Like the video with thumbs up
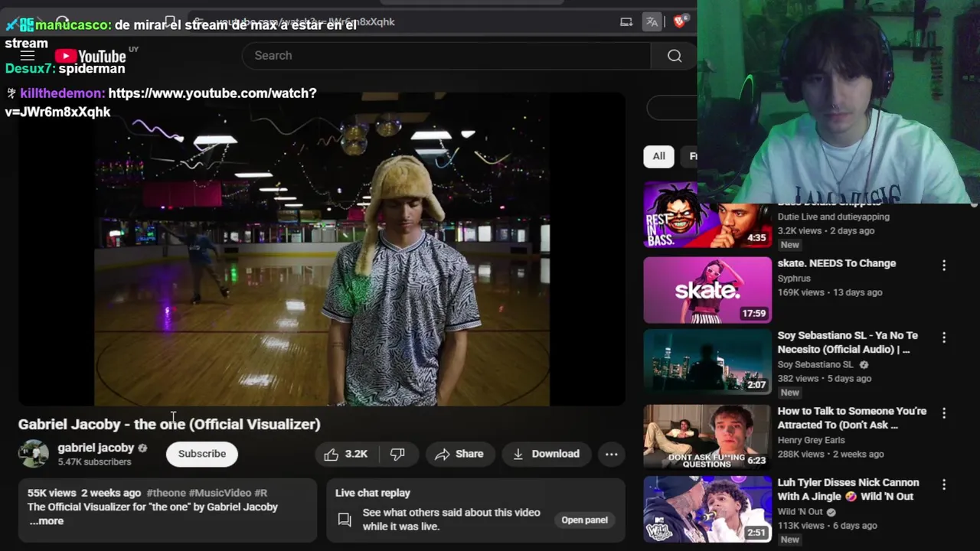Image resolution: width=980 pixels, height=551 pixels. pyautogui.click(x=345, y=454)
